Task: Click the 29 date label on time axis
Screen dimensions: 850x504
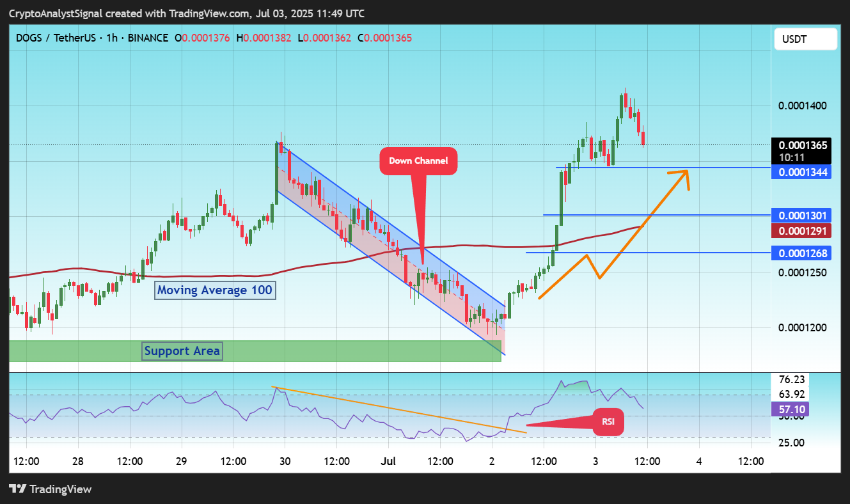Action: pyautogui.click(x=181, y=461)
